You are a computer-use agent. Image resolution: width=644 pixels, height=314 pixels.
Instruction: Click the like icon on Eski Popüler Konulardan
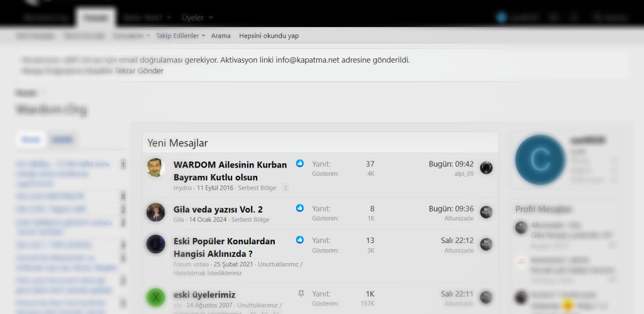coord(300,239)
